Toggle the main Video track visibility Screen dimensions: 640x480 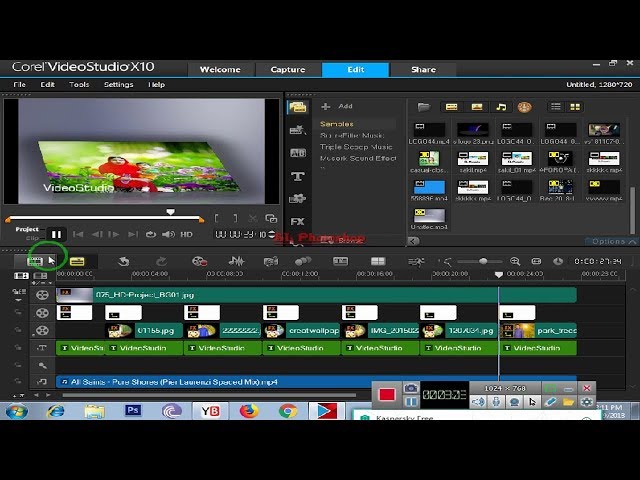coord(42,295)
